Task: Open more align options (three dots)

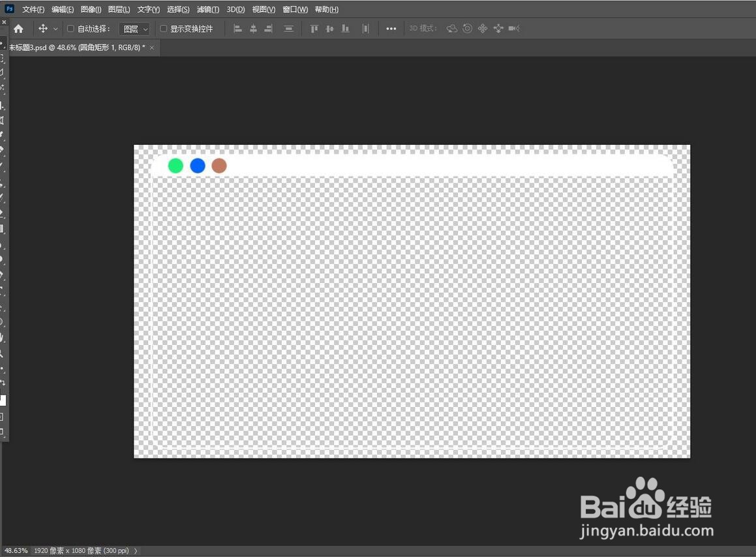Action: tap(391, 29)
